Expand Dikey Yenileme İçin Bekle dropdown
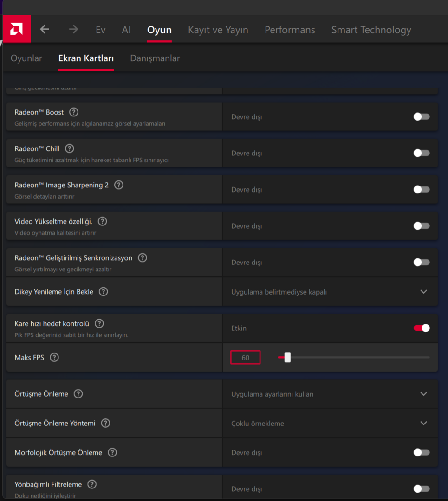Screen dimensions: 448x501 (330, 292)
